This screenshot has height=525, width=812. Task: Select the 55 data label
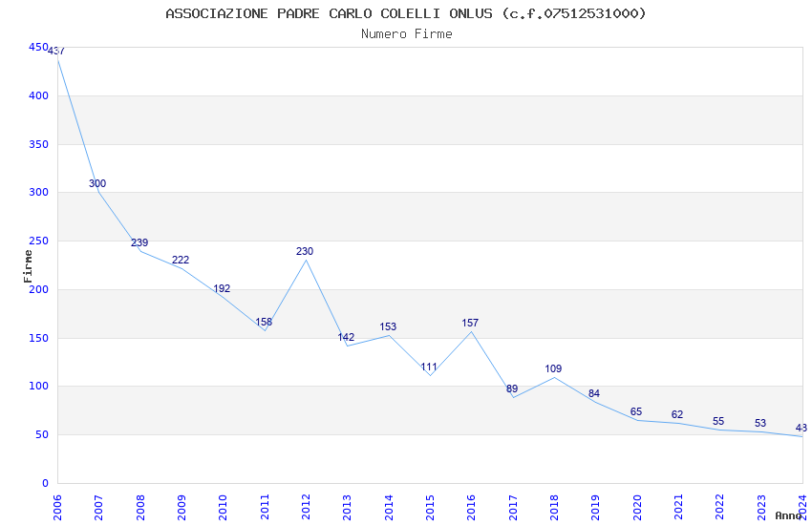pos(718,422)
